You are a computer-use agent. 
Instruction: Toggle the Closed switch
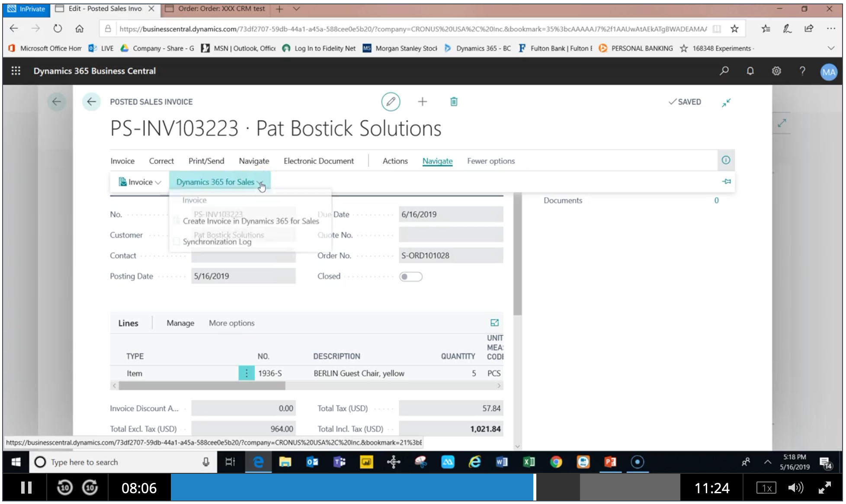pyautogui.click(x=411, y=277)
